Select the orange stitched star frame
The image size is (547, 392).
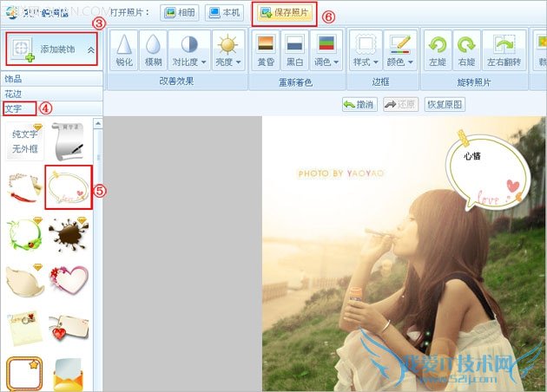(24, 375)
